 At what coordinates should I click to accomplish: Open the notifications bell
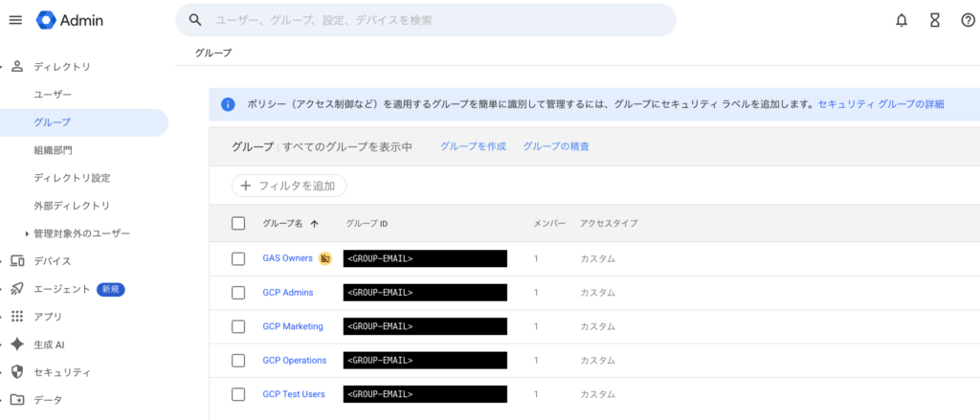(x=902, y=21)
